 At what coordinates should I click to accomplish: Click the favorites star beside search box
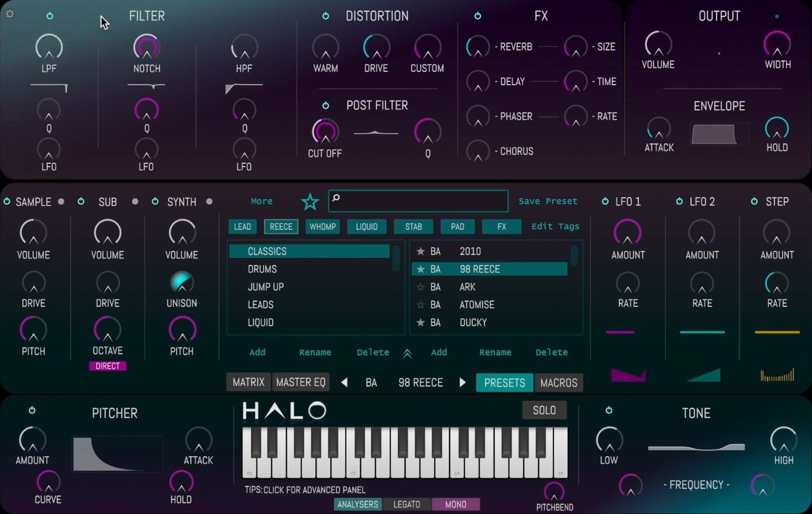(310, 202)
